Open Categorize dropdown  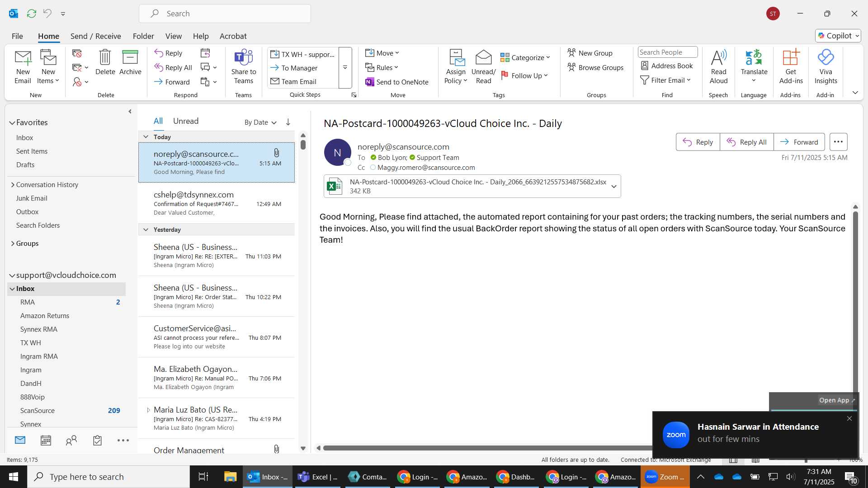tap(525, 58)
